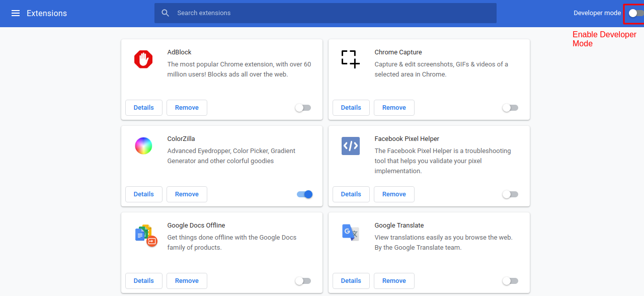Screen dimensions: 644x296
Task: Enable the Chrome Capture extension toggle
Action: click(x=510, y=108)
